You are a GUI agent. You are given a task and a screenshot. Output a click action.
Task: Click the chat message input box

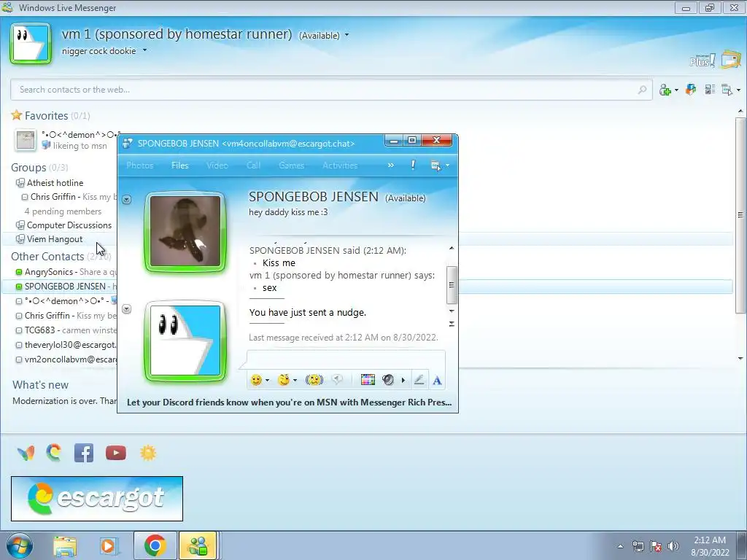coord(346,360)
